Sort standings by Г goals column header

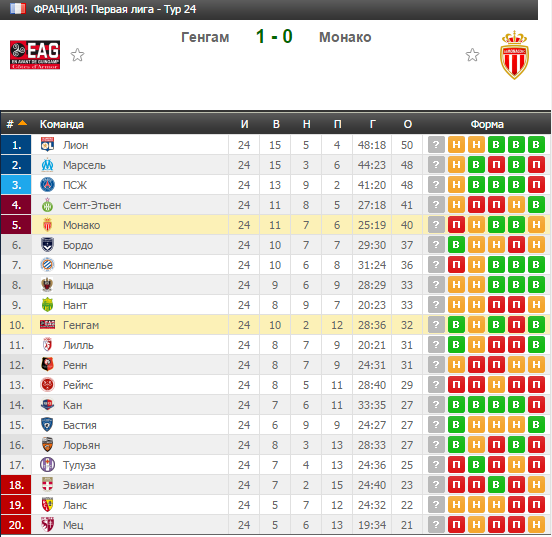(x=372, y=124)
